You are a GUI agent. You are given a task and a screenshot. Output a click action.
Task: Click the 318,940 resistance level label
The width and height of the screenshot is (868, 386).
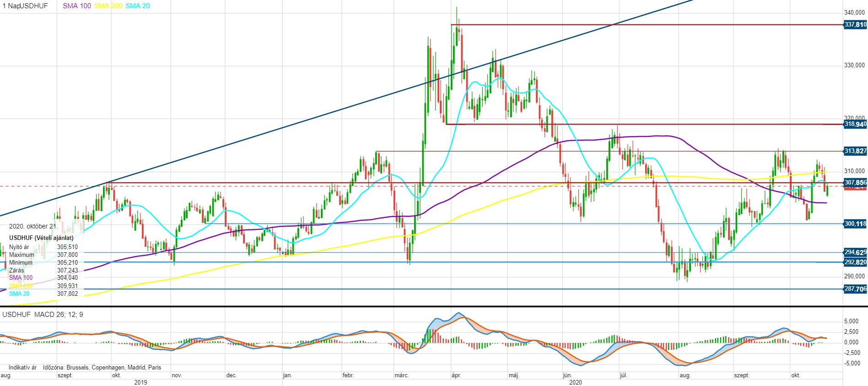pyautogui.click(x=855, y=124)
